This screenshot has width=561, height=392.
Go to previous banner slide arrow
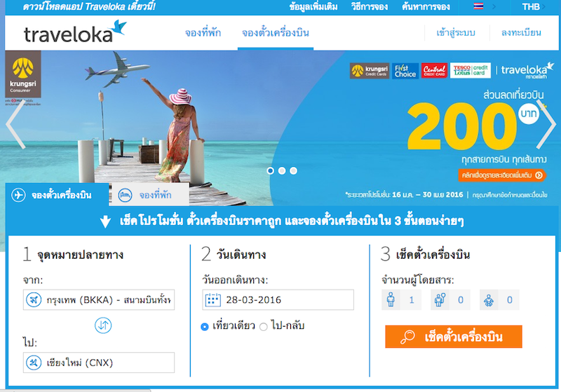point(15,124)
